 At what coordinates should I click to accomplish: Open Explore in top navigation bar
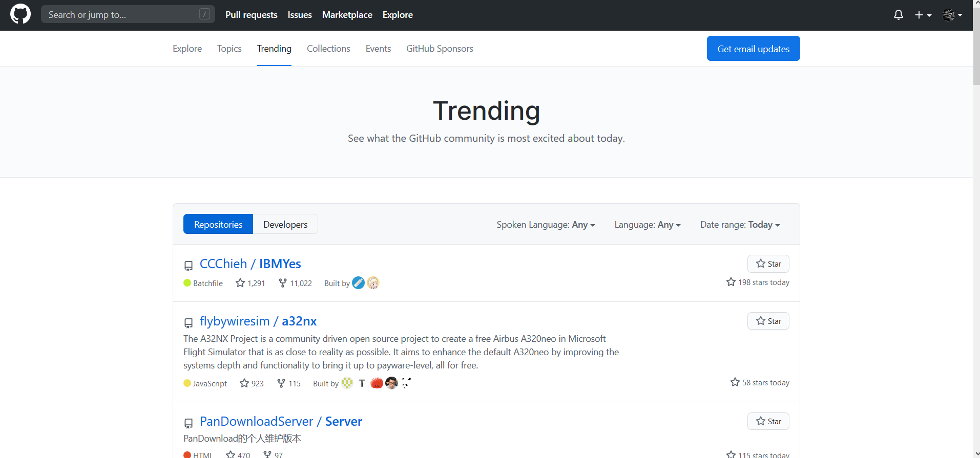click(398, 15)
